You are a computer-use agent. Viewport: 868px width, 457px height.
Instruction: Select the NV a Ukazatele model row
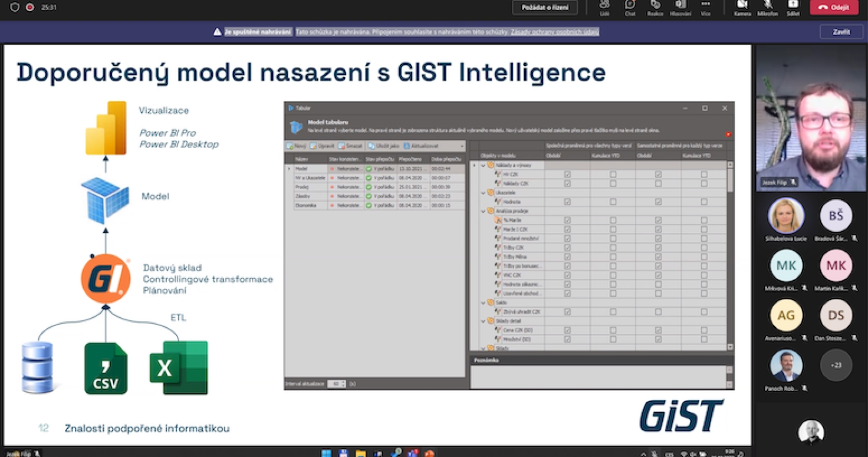coord(374,177)
